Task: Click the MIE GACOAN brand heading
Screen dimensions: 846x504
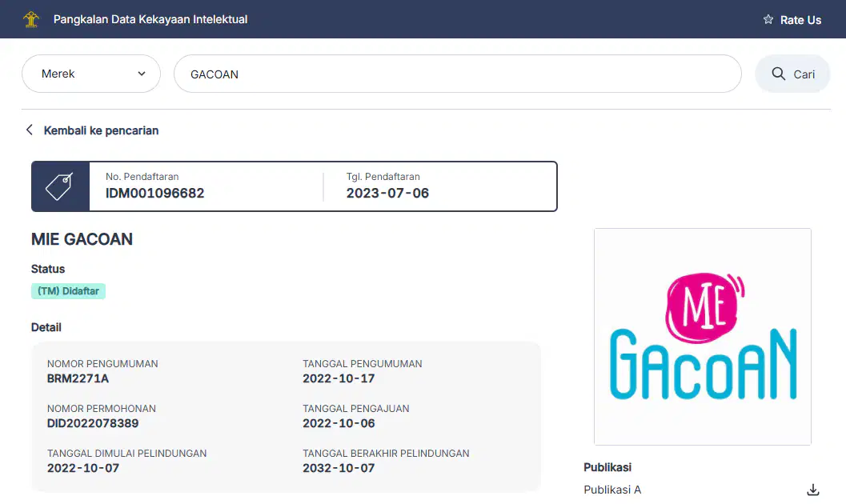Action: point(82,239)
